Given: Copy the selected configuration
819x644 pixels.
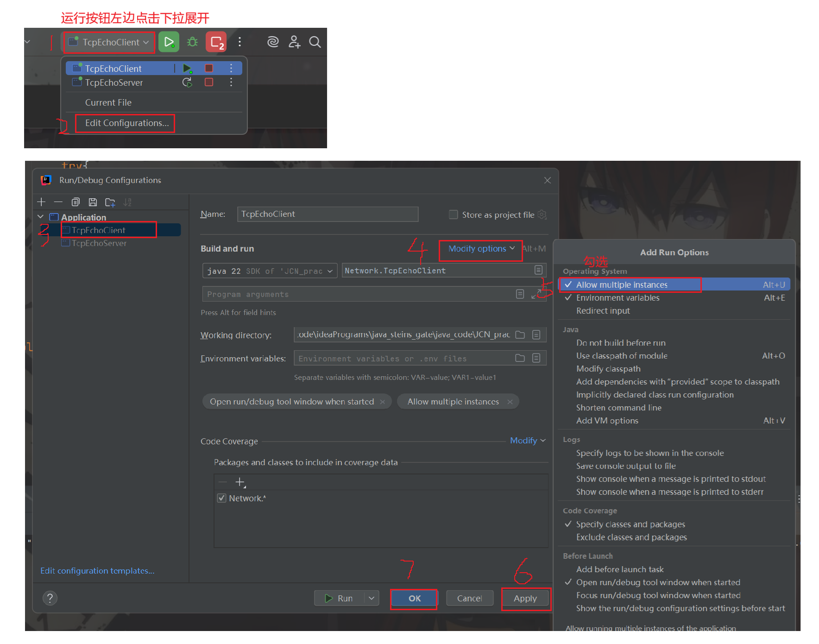Looking at the screenshot, I should coord(76,202).
